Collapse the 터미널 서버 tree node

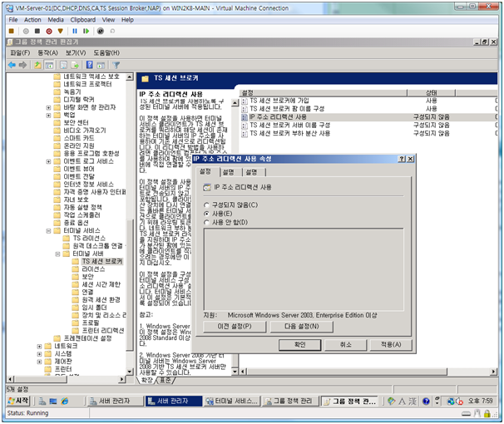coord(57,254)
